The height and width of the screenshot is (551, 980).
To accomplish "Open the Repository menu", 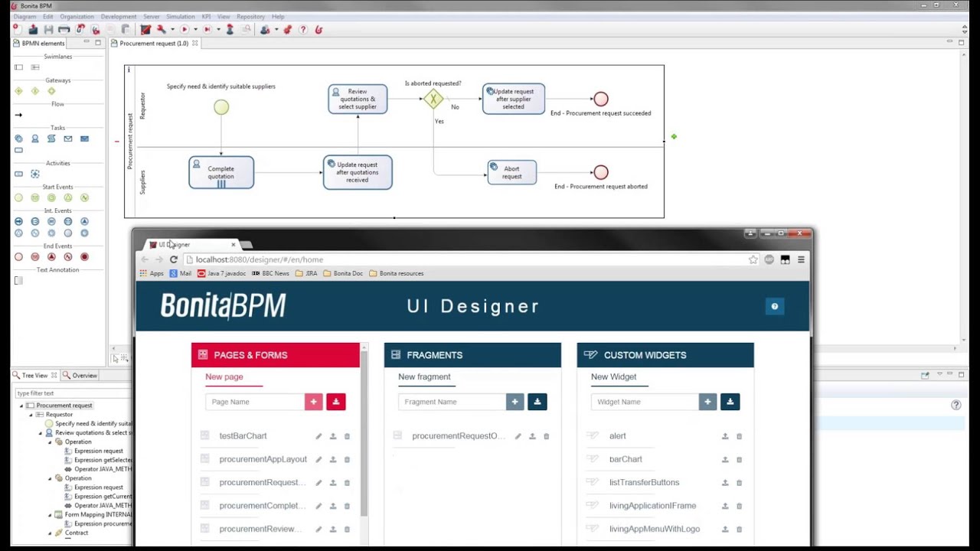I will pos(250,17).
